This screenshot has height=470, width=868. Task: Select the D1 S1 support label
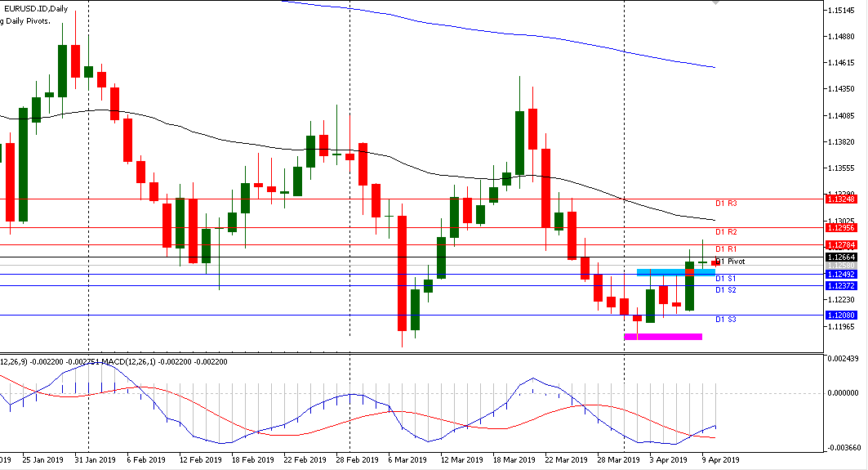click(725, 279)
